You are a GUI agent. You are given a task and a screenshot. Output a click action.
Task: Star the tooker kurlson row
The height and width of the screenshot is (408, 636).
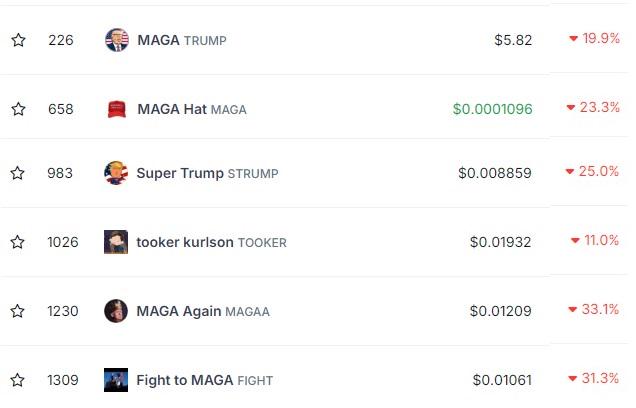click(18, 242)
